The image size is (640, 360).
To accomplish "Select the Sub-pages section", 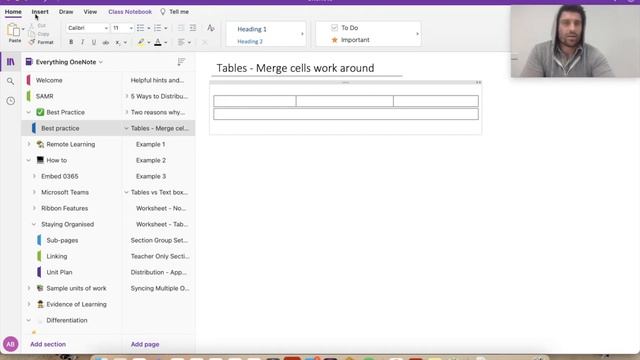I will coord(62,240).
